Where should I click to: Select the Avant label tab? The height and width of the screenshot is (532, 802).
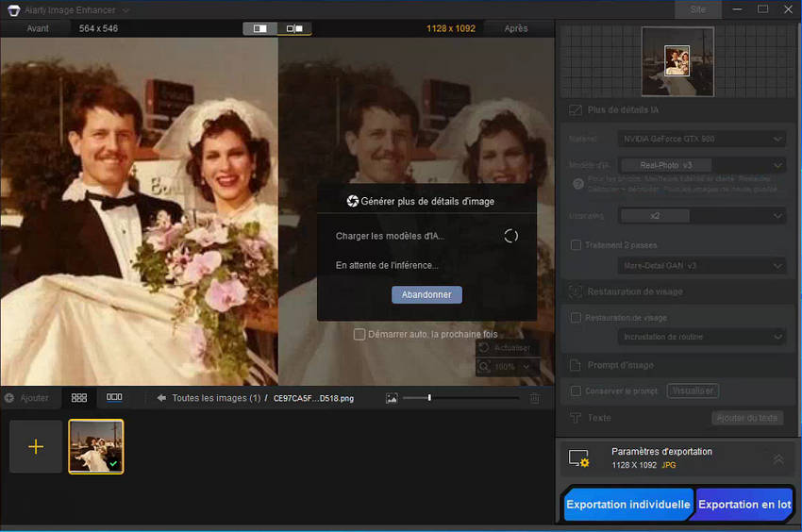[x=38, y=28]
